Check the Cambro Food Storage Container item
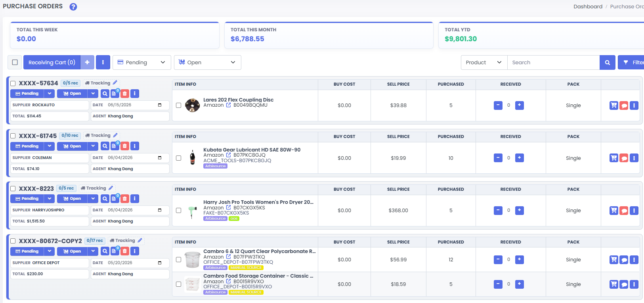644x303 pixels. [178, 284]
